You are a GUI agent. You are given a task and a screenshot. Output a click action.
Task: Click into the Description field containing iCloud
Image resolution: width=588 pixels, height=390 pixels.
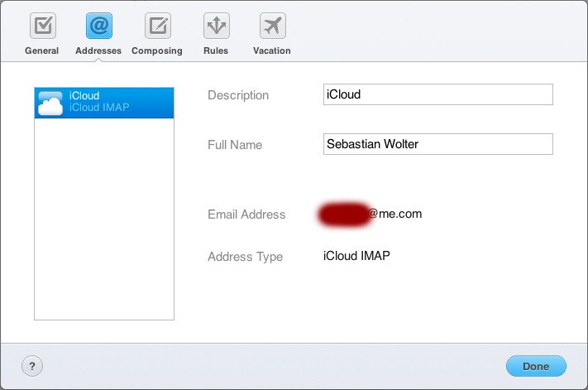click(x=438, y=94)
